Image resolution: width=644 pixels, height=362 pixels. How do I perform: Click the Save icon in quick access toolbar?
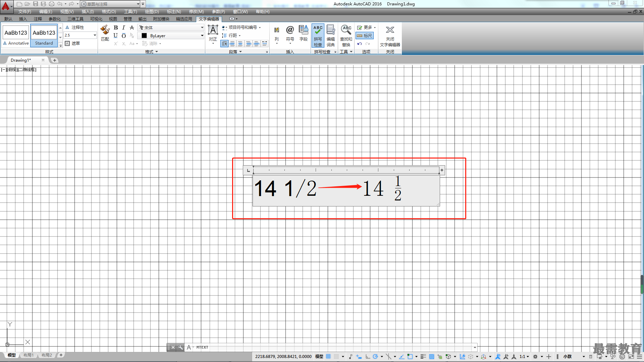click(36, 4)
